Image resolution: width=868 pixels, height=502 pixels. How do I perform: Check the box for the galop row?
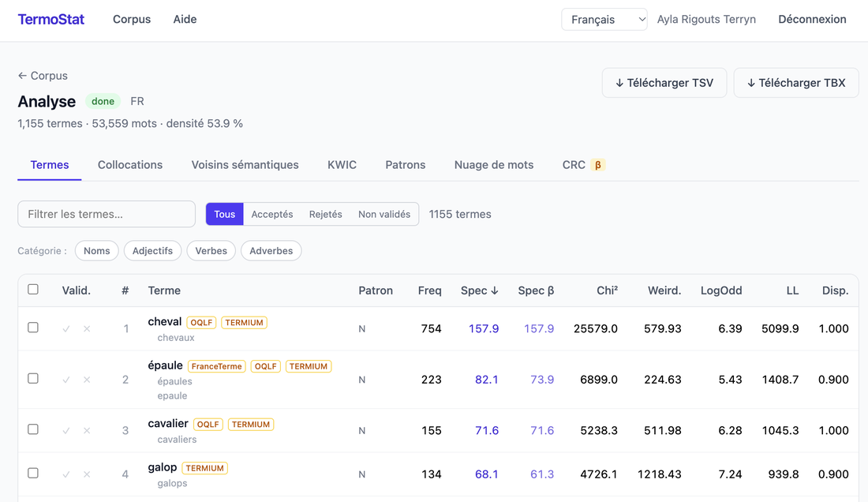tap(33, 474)
